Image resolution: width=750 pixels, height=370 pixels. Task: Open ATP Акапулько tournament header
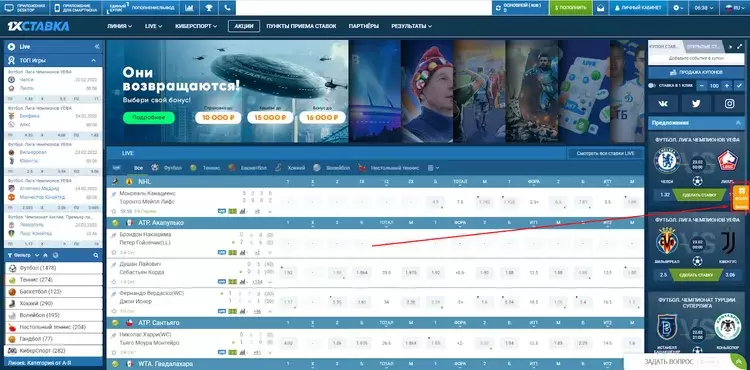[x=161, y=223]
